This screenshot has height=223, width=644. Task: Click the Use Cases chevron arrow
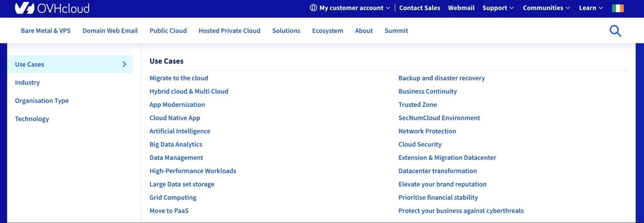124,64
